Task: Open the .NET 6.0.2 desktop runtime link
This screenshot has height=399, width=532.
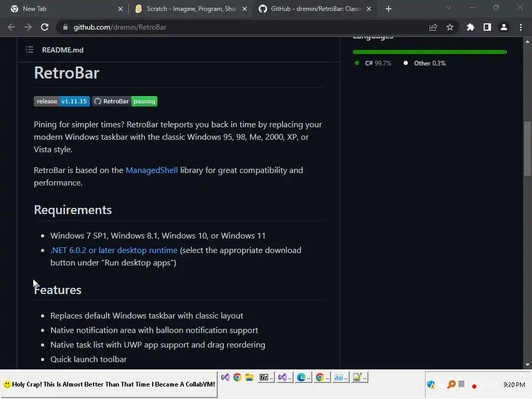Action: click(x=114, y=250)
